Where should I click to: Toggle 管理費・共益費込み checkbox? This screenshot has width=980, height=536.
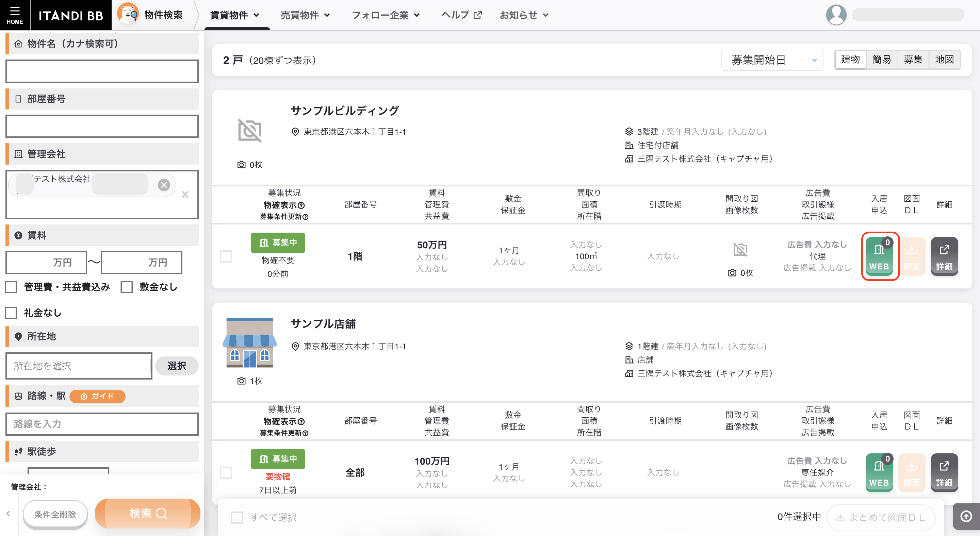pyautogui.click(x=11, y=287)
